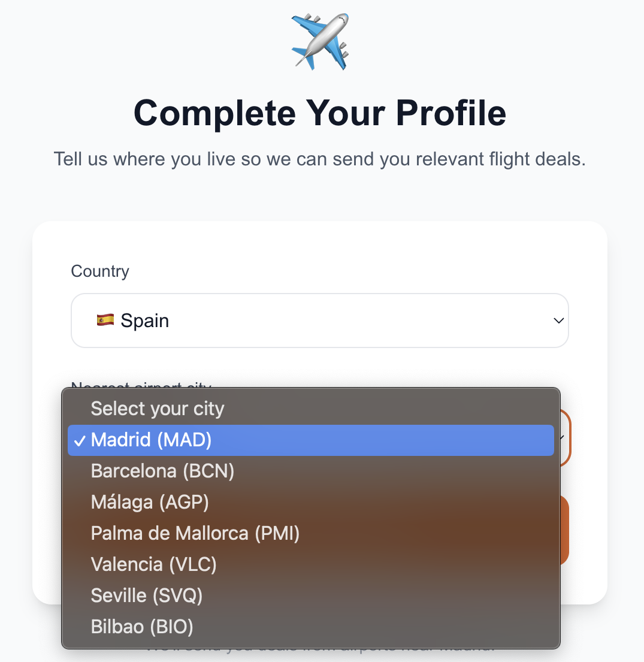Screen dimensions: 644x662
Task: Click the "Complete Your Profile" heading
Action: click(321, 113)
